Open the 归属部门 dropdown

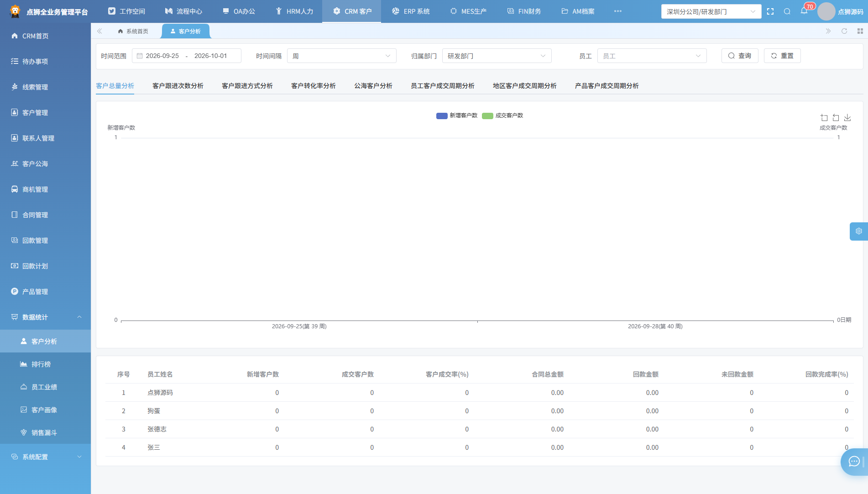point(497,56)
